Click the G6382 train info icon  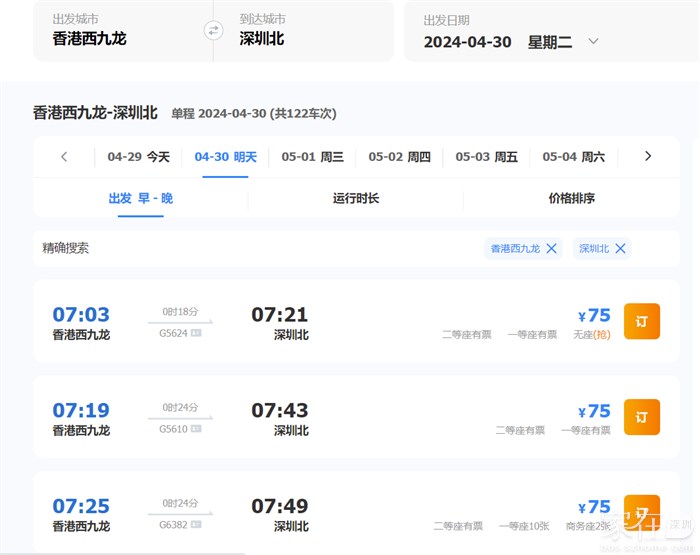pos(196,524)
